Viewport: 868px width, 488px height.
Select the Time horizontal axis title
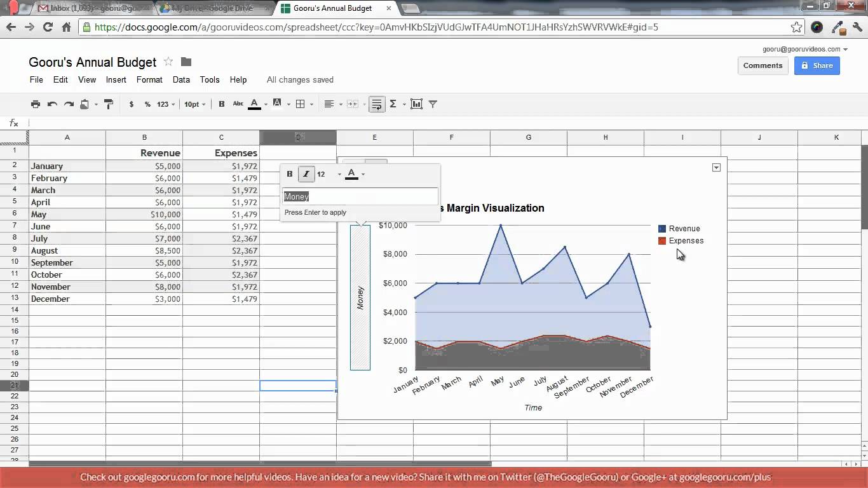point(533,408)
